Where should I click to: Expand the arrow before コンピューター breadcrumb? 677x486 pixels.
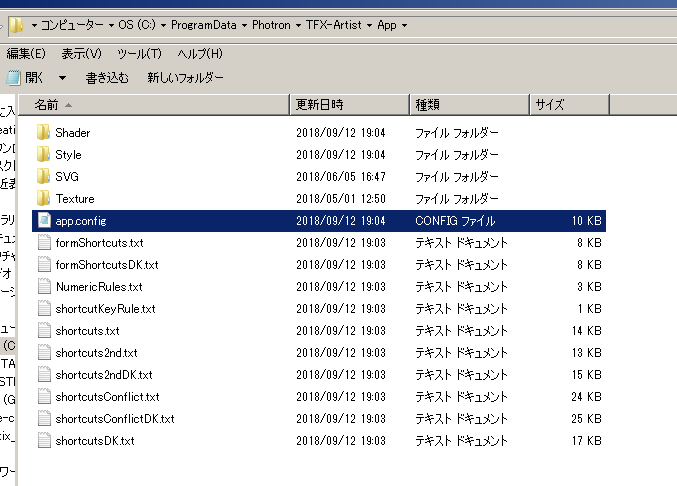[x=34, y=25]
